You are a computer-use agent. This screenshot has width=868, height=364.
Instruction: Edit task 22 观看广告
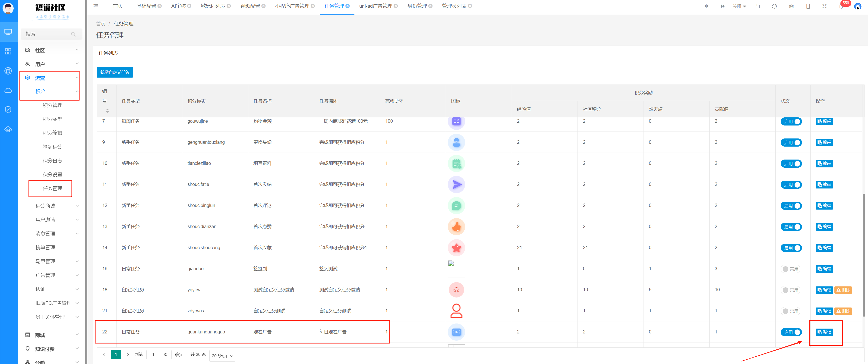[824, 332]
